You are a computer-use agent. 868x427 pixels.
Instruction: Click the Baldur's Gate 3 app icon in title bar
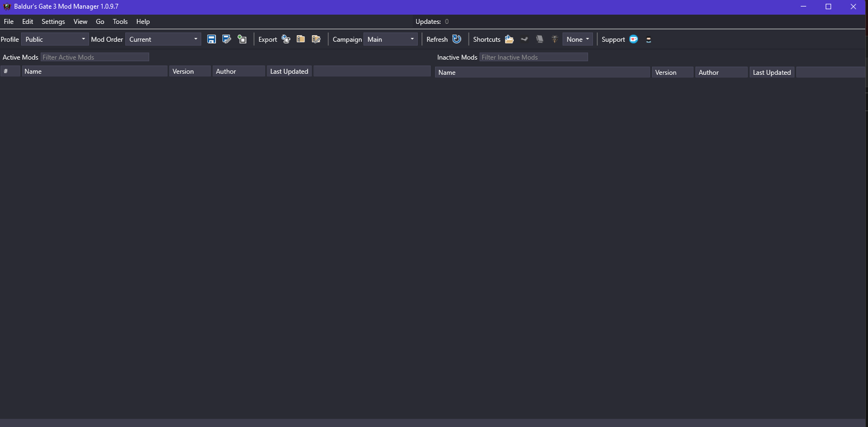7,7
